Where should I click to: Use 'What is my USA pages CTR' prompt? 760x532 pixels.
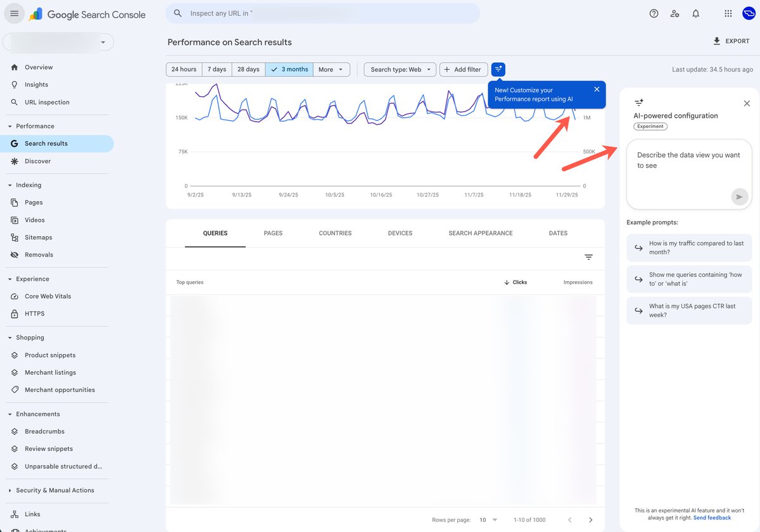[689, 310]
